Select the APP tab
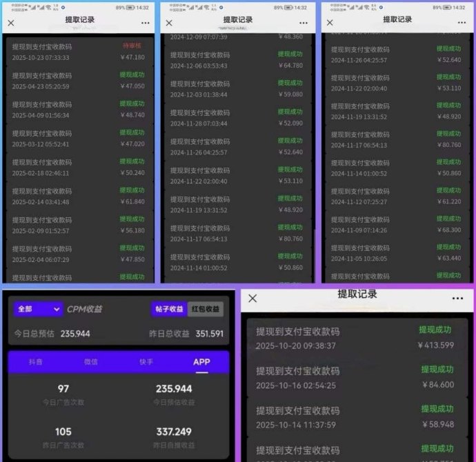 [x=201, y=361]
